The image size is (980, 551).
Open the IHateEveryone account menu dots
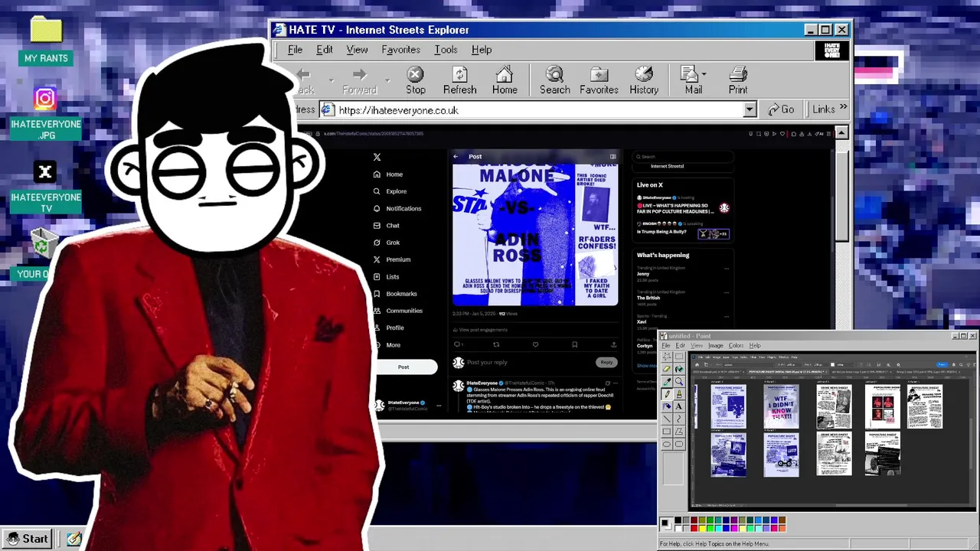[439, 406]
